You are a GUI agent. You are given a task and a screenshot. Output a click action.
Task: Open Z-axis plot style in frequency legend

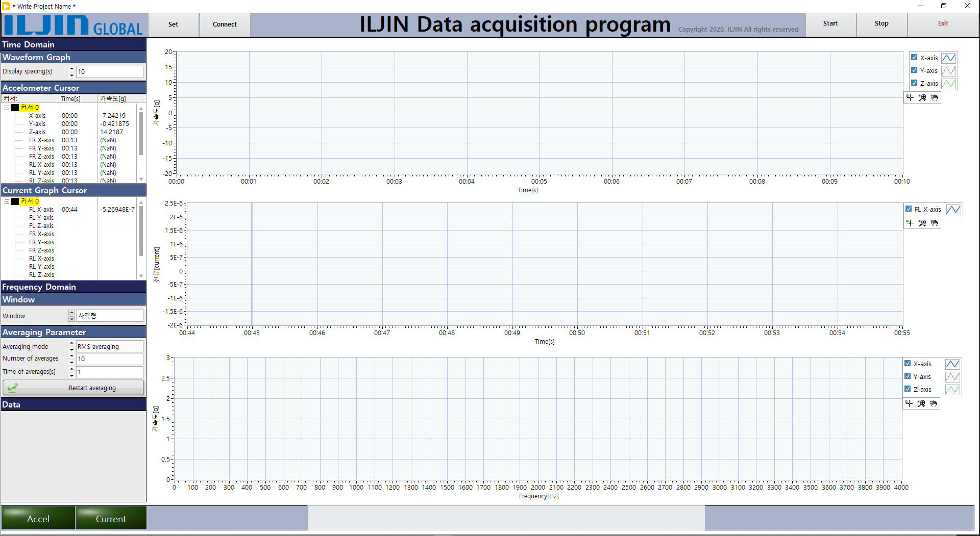click(x=952, y=389)
